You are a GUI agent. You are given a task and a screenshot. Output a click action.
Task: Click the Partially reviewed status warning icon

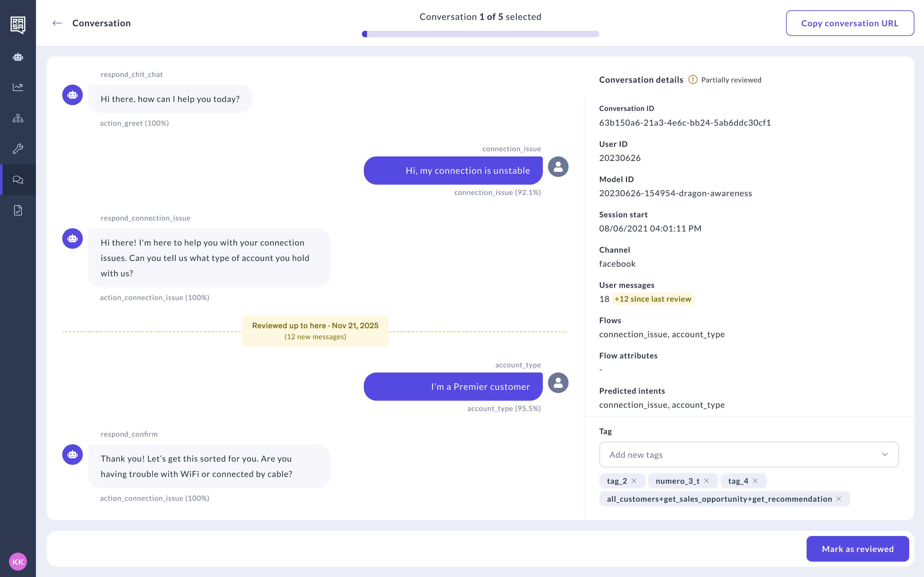coord(693,80)
